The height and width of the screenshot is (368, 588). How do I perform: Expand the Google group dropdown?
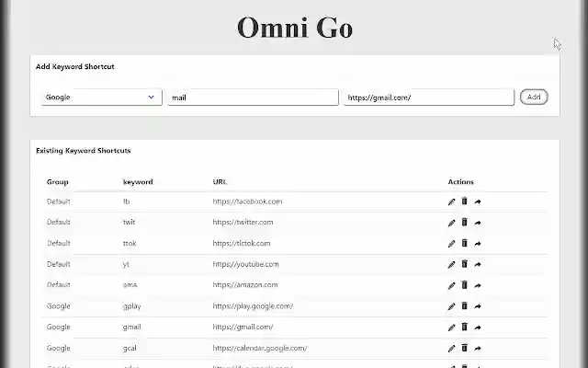click(101, 97)
